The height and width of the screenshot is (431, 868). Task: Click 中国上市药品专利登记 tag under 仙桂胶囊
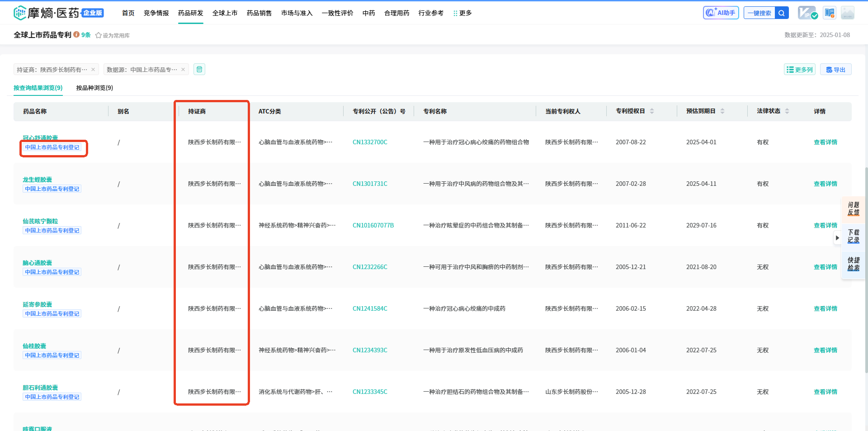click(52, 355)
